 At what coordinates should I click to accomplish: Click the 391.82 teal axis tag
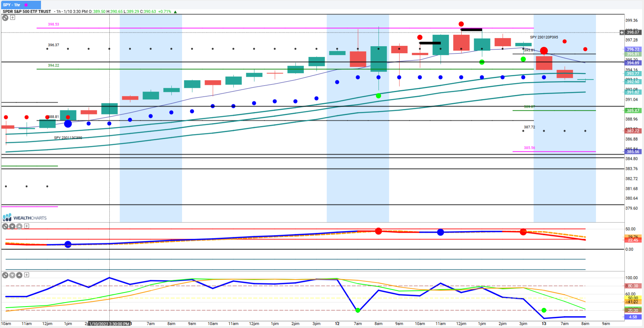click(x=633, y=92)
